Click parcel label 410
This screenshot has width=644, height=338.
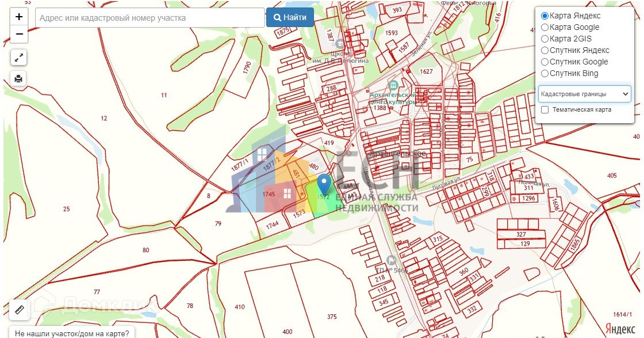[x=239, y=307]
